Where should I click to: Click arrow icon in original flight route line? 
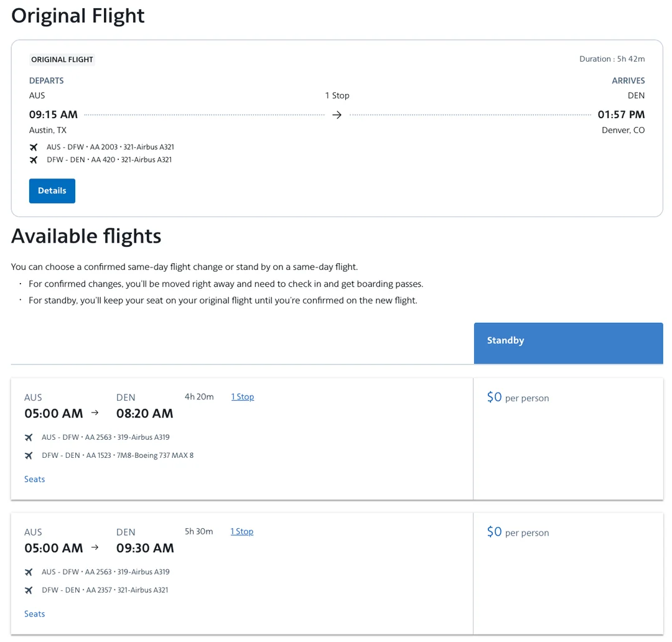(x=337, y=115)
